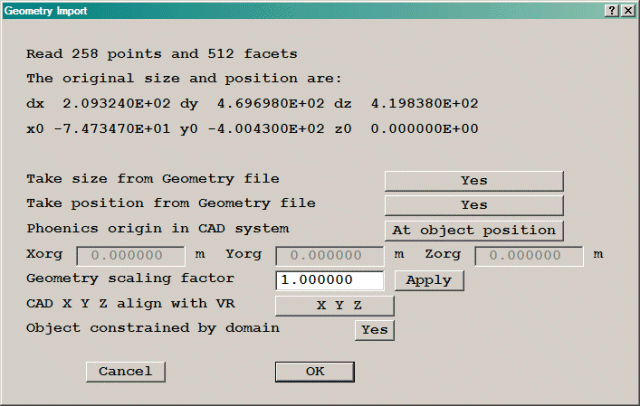Toggle 'Object constrained by domain' Yes button
640x406 pixels.
pos(374,329)
